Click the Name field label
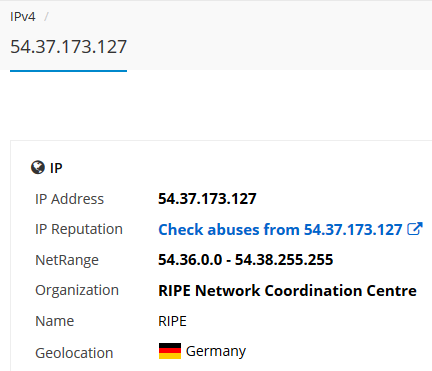Viewport: 432px width, 371px height. [x=54, y=321]
